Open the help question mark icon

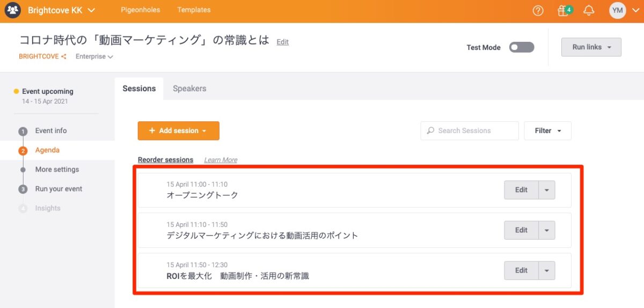point(538,11)
